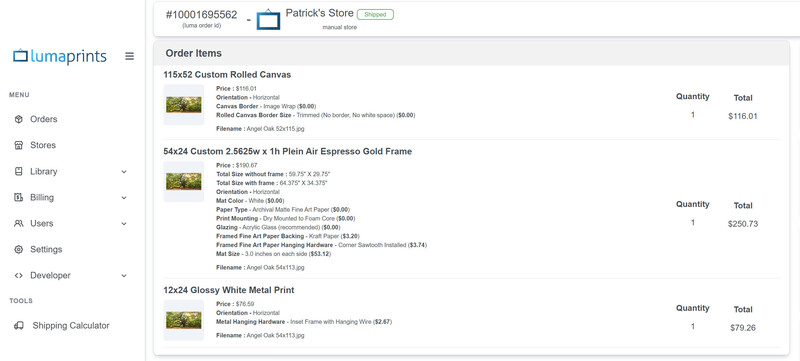Click the Orders box icon

[19, 119]
